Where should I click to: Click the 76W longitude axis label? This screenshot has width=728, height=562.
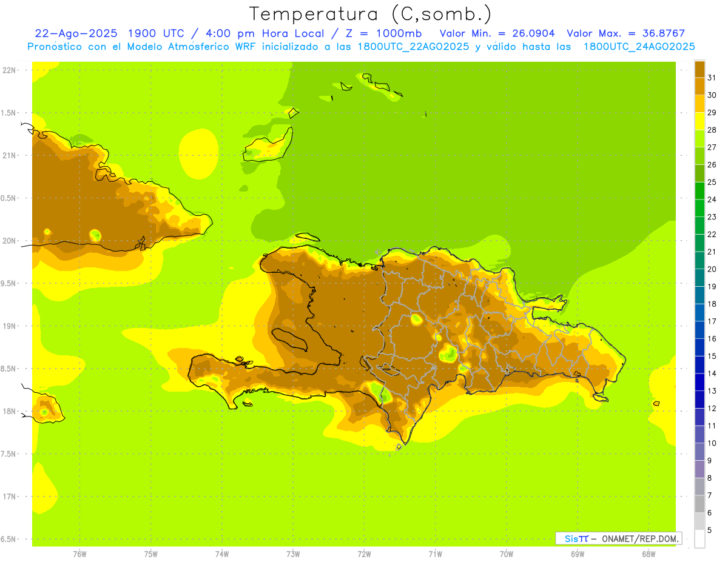tap(79, 554)
